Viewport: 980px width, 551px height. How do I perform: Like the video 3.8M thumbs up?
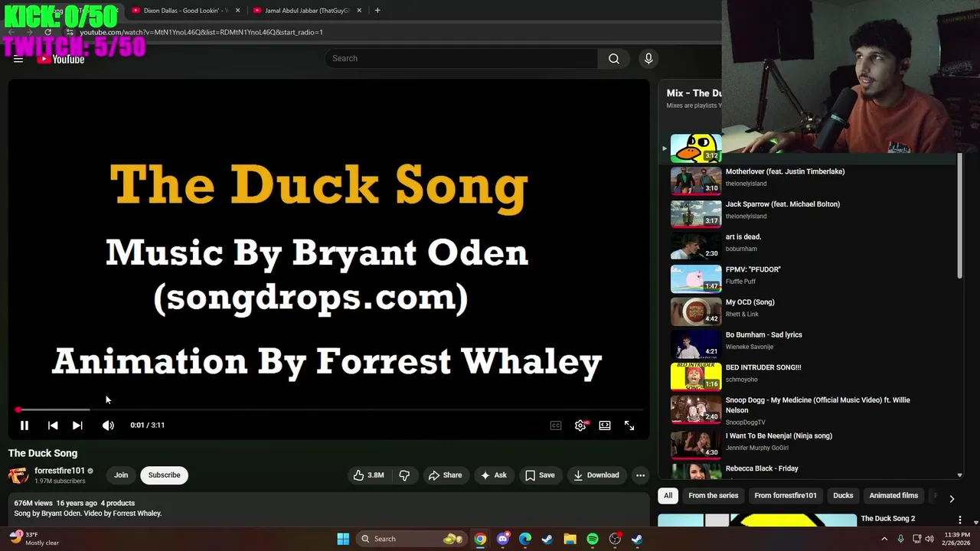368,475
